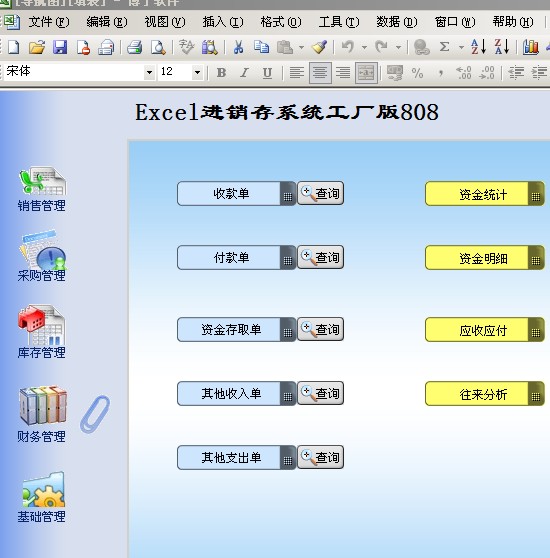Click 查询 next to 收款单
The image size is (550, 558).
click(321, 193)
